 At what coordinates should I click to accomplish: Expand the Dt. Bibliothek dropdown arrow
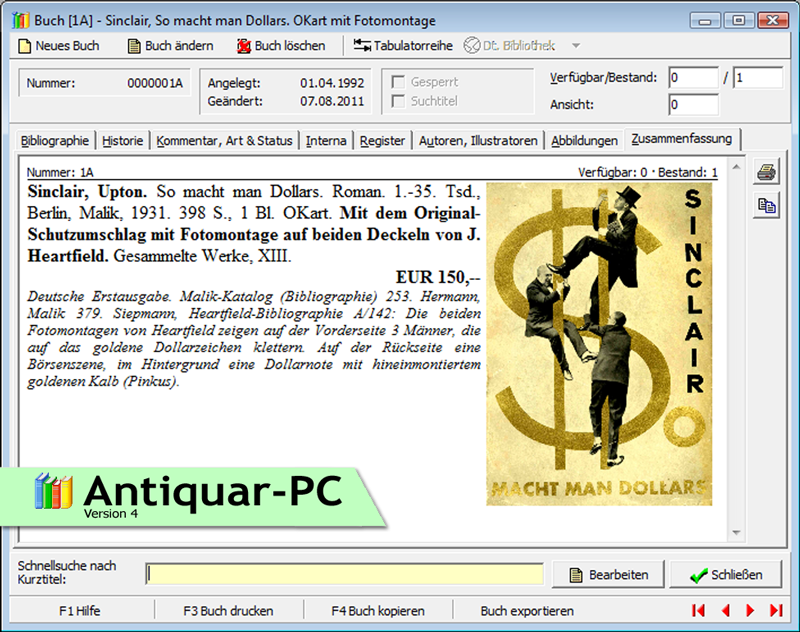click(x=575, y=46)
